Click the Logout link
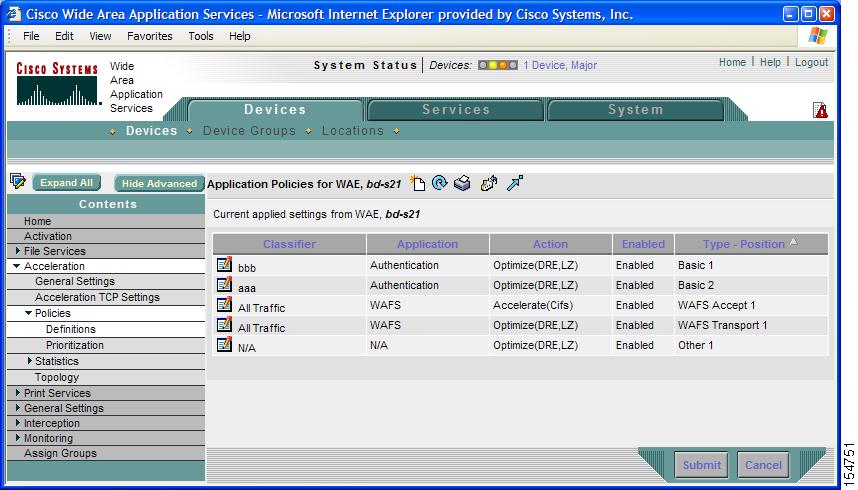Screen dimensions: 858x490 pyautogui.click(x=811, y=62)
